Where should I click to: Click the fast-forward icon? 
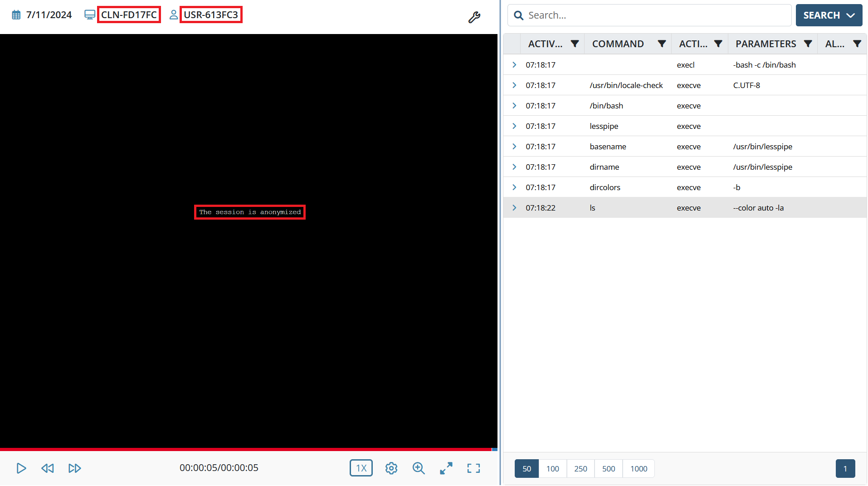coord(75,468)
